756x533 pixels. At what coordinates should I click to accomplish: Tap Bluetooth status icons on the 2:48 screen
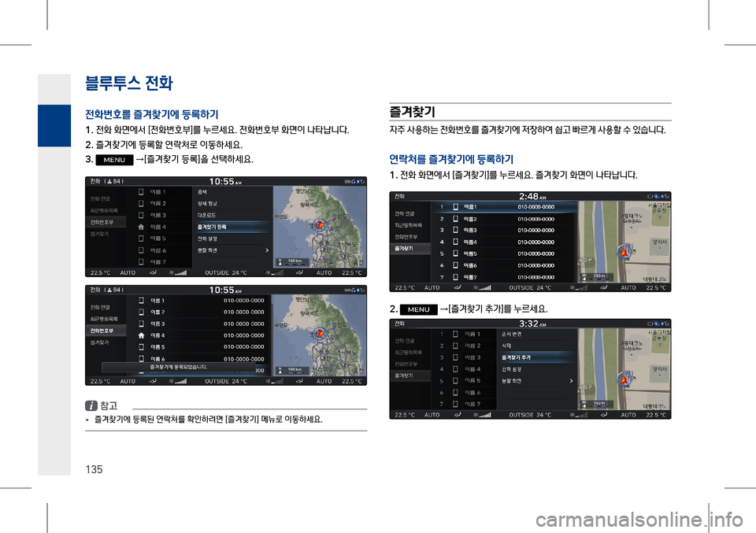point(658,196)
